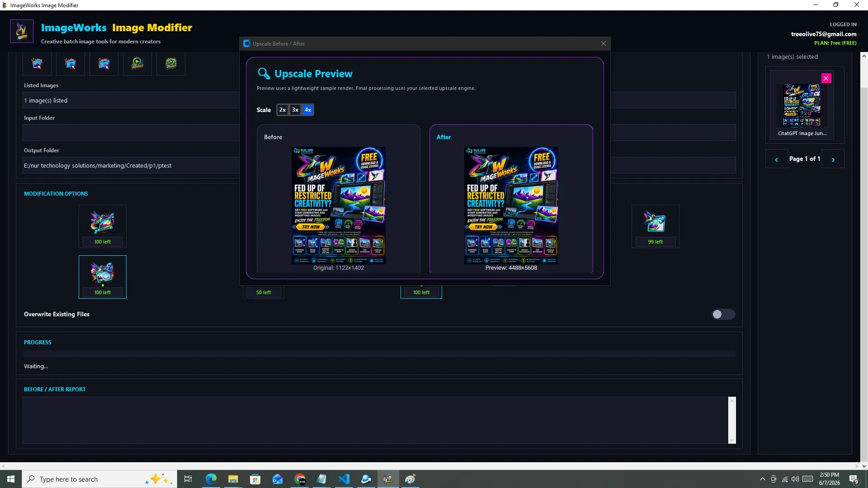Viewport: 868px width, 488px height.
Task: Click the hummingbird picture tile in Modification Options
Action: pos(103,226)
